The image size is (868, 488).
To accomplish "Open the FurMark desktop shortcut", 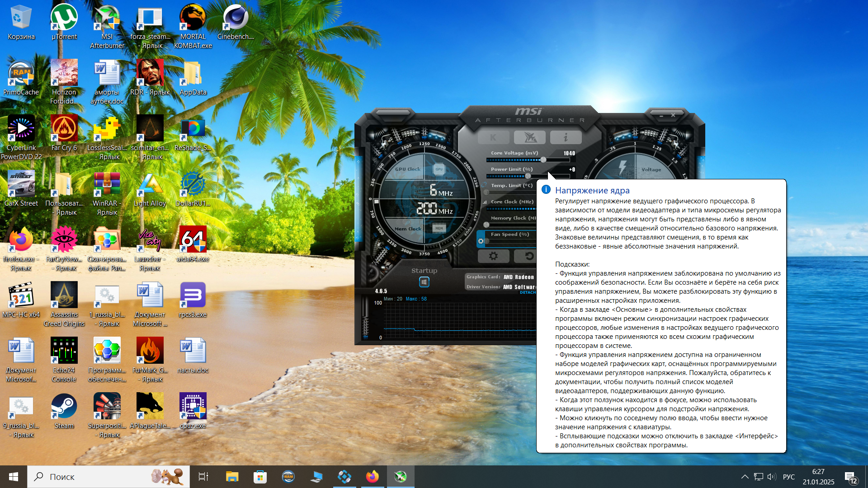I will [150, 360].
